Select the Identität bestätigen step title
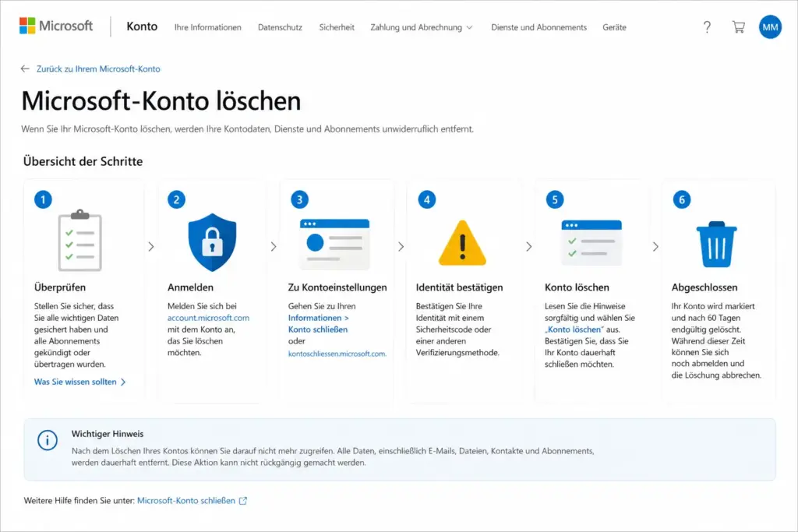The width and height of the screenshot is (798, 532). pos(459,287)
